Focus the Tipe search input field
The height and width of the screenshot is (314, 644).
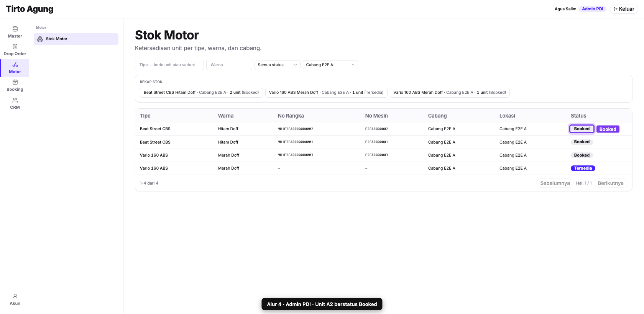pos(169,65)
